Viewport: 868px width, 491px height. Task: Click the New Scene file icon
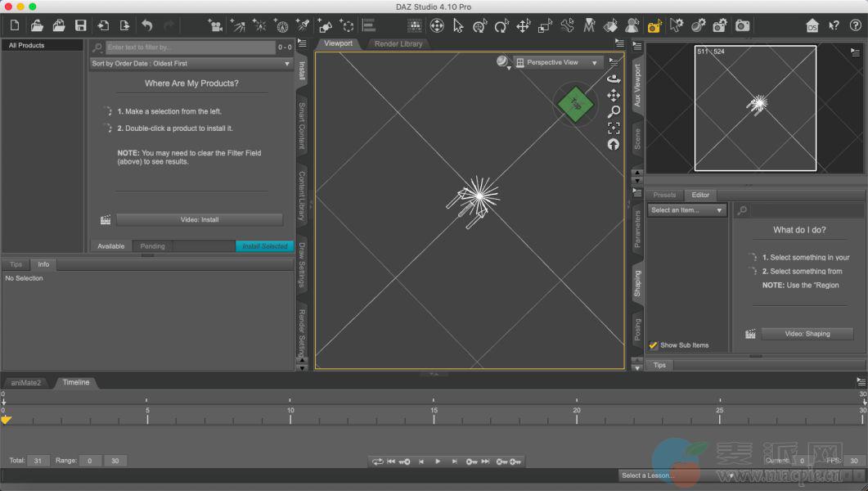(x=15, y=26)
